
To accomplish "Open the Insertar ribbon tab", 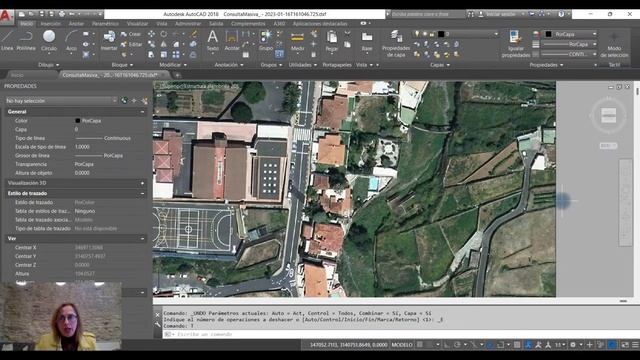I will [51, 24].
